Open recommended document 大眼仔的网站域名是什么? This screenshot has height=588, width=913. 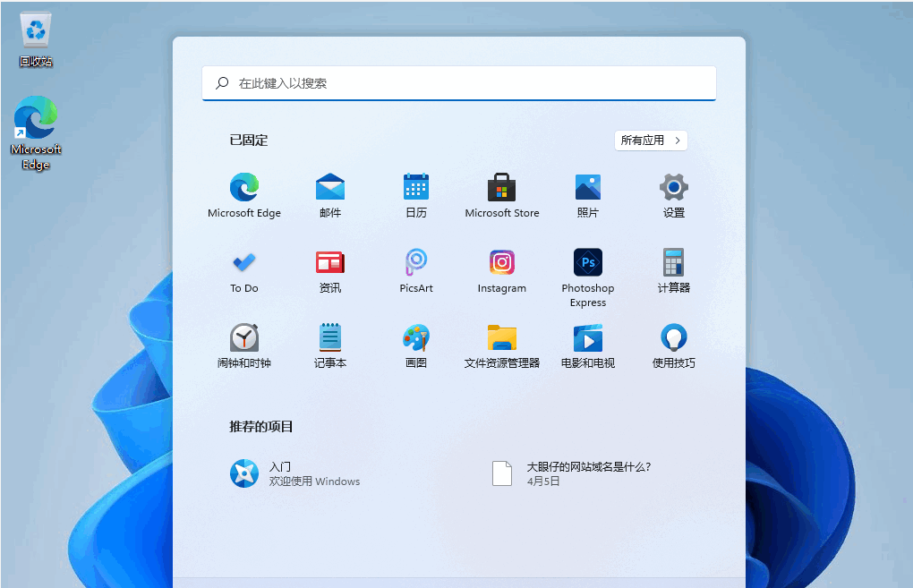click(572, 474)
